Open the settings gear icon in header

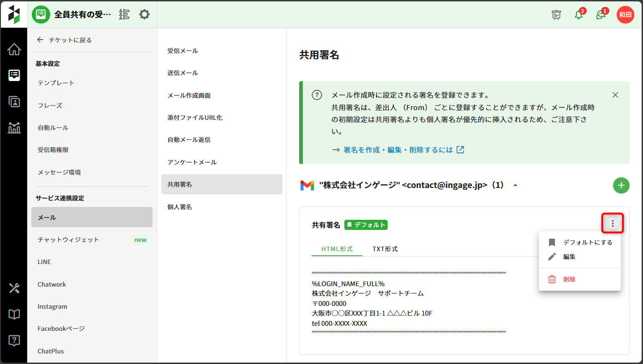144,15
